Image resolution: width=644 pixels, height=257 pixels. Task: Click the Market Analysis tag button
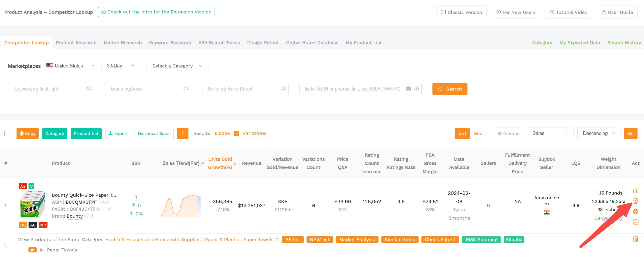[x=357, y=239]
